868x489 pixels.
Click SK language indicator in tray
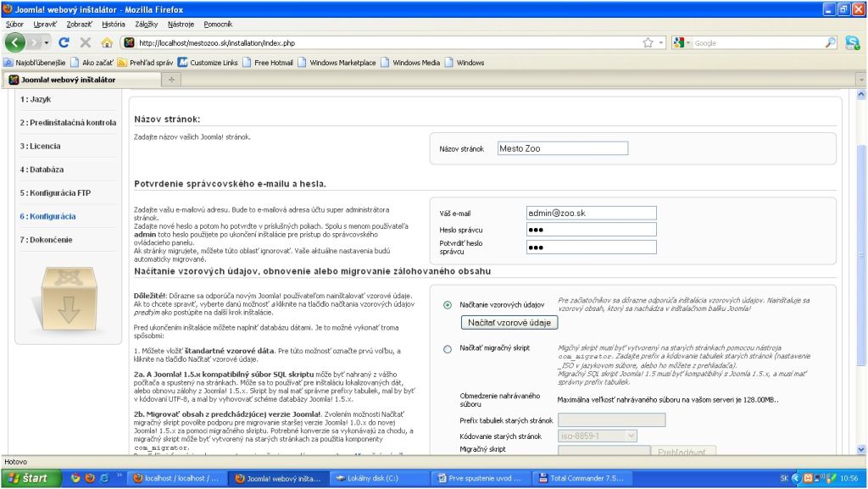(x=784, y=478)
